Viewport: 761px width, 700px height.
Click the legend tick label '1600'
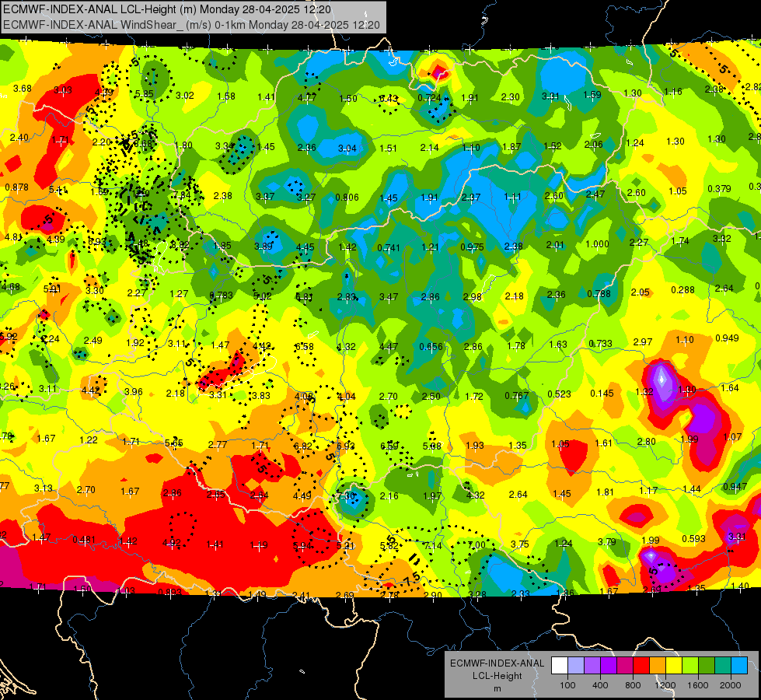pos(698,685)
